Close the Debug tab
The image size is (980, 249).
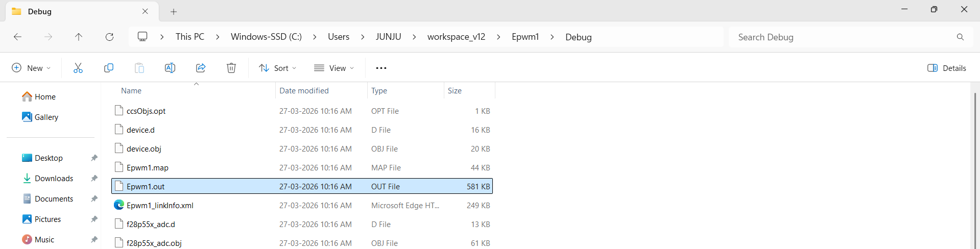pos(145,11)
